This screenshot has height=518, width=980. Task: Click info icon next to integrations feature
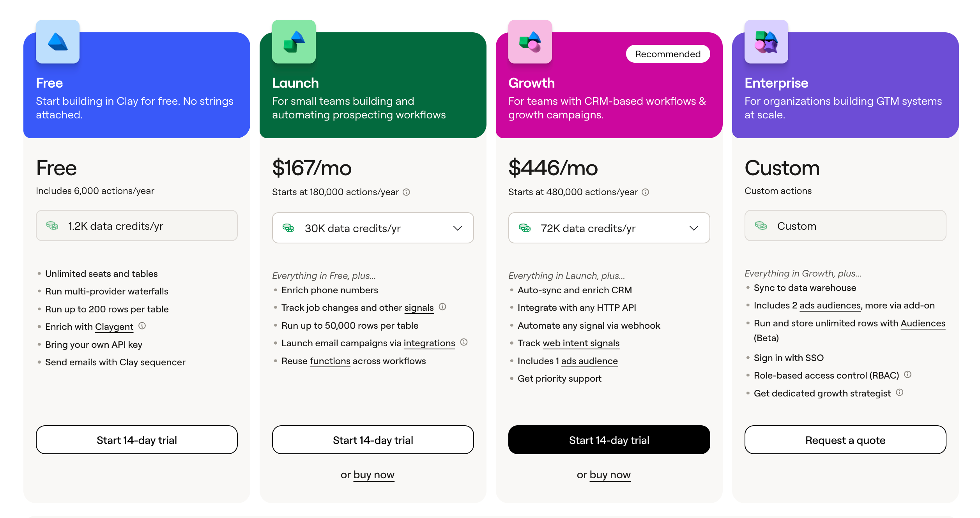[464, 342]
